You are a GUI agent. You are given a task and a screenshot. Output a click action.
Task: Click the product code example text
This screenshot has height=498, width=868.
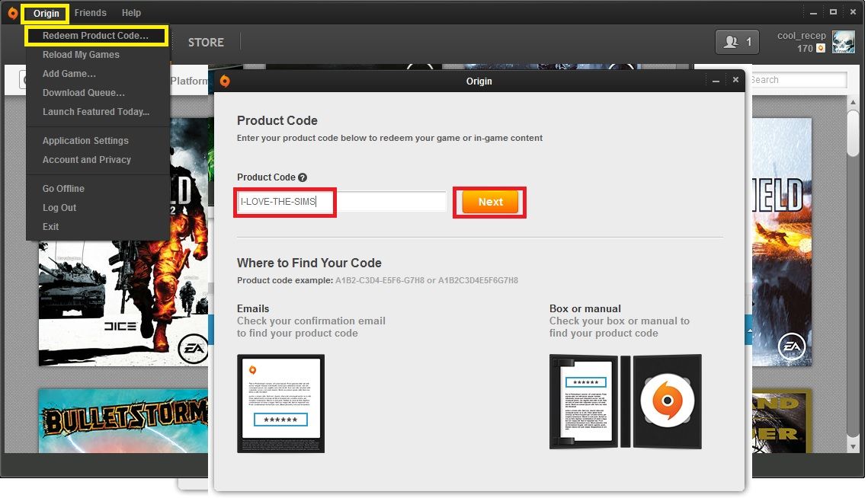tap(377, 280)
